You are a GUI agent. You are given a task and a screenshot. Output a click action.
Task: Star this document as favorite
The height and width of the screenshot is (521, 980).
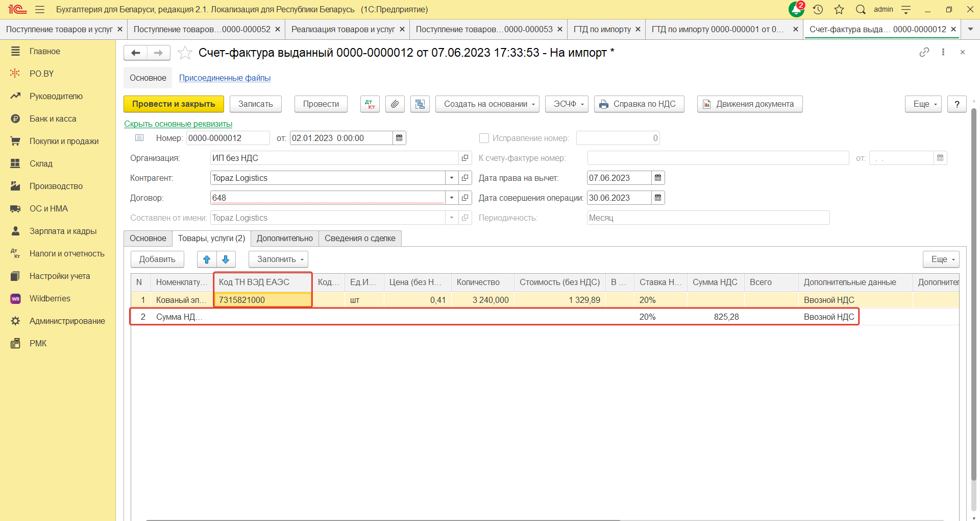[x=185, y=53]
